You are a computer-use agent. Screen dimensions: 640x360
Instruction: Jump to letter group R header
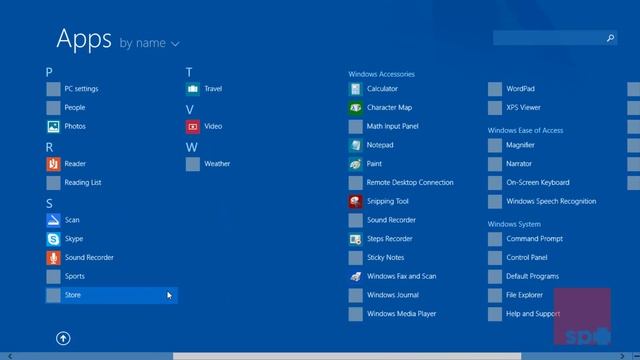[x=49, y=147]
